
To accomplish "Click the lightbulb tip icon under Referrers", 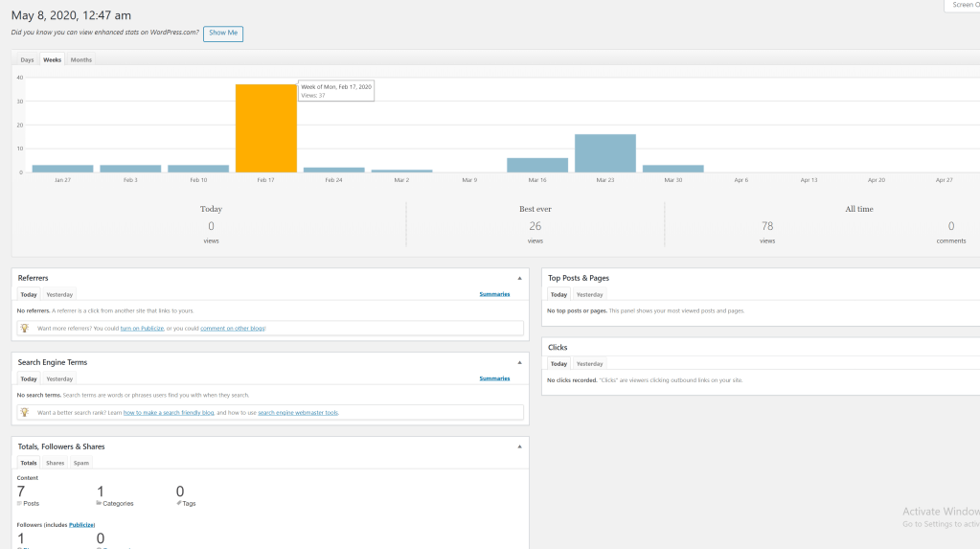I will click(x=25, y=328).
